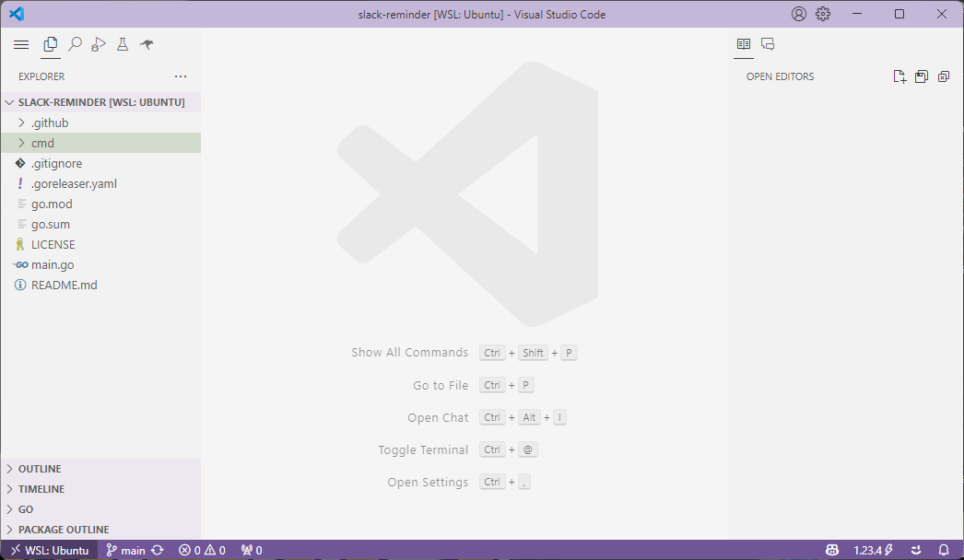964x560 pixels.
Task: Click the Accounts icon in title bar
Action: click(799, 14)
